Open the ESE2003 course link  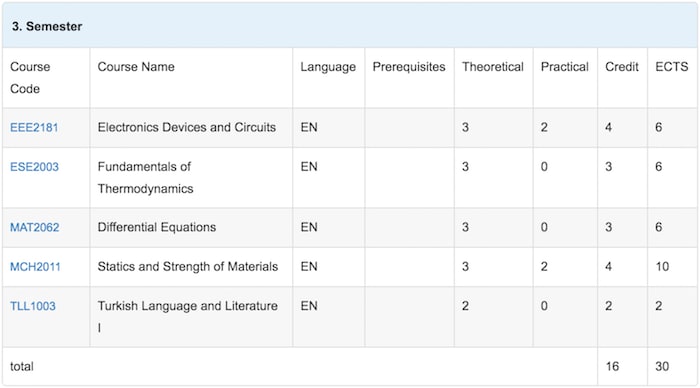pyautogui.click(x=34, y=167)
